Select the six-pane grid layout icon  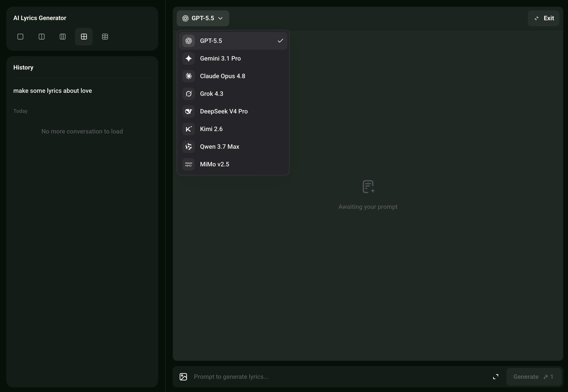(x=105, y=37)
